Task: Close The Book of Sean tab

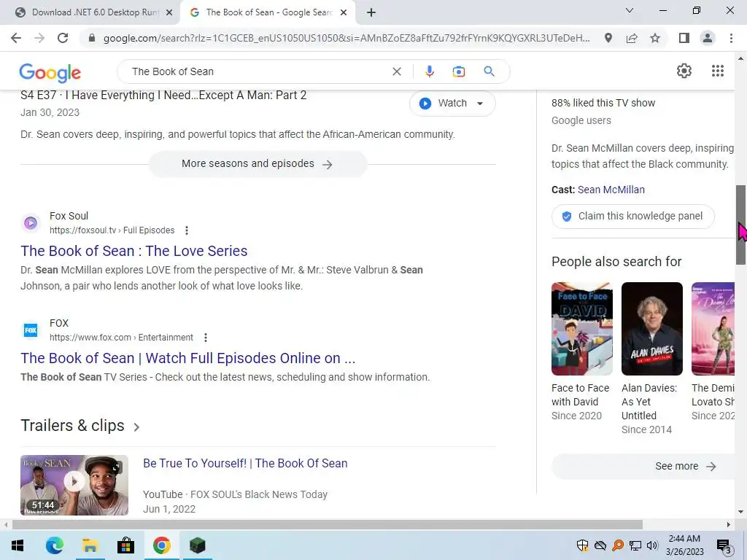Action: point(344,12)
